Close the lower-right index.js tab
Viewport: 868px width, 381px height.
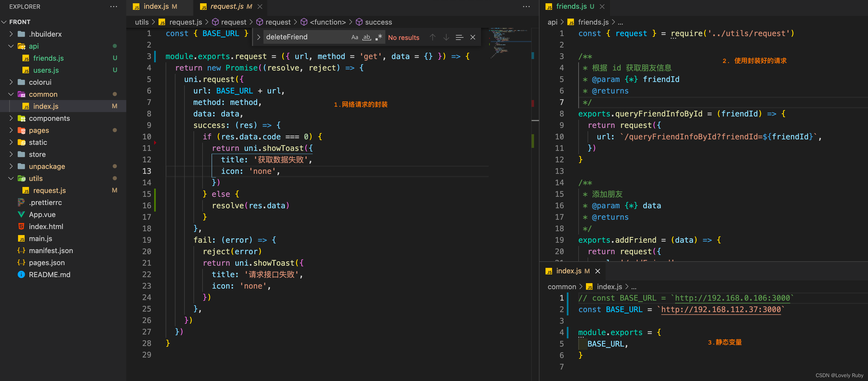tap(597, 271)
